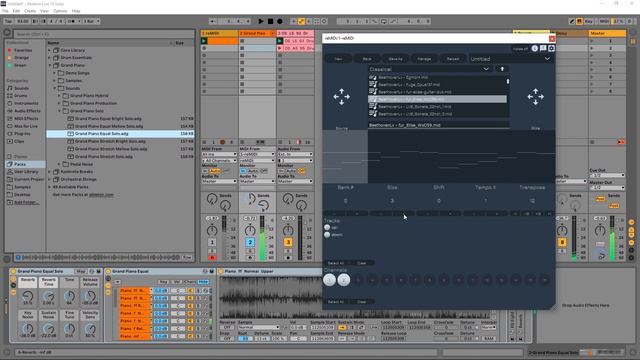Click the Save As button in reMIDI
This screenshot has height=360, width=640.
pos(395,59)
